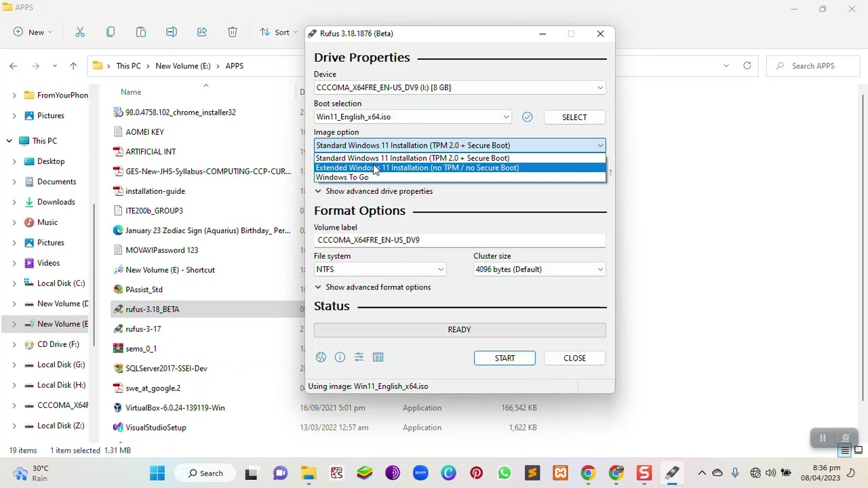Image resolution: width=868 pixels, height=488 pixels.
Task: Open the Sort menu in Explorer
Action: click(278, 32)
